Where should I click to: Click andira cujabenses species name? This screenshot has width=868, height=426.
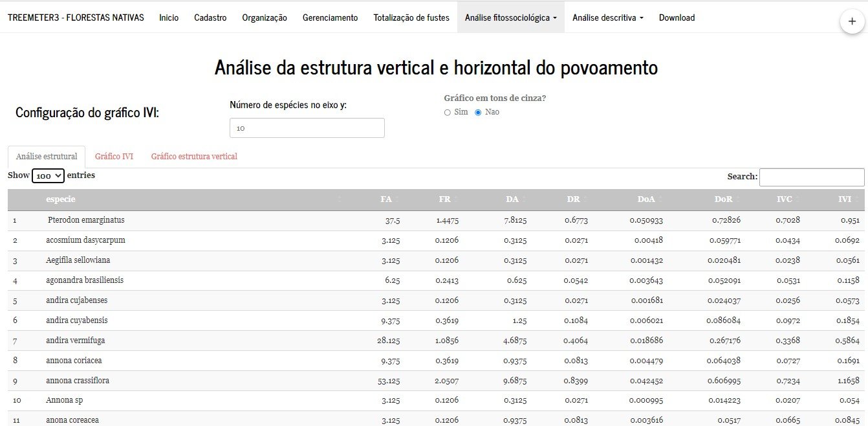coord(77,300)
